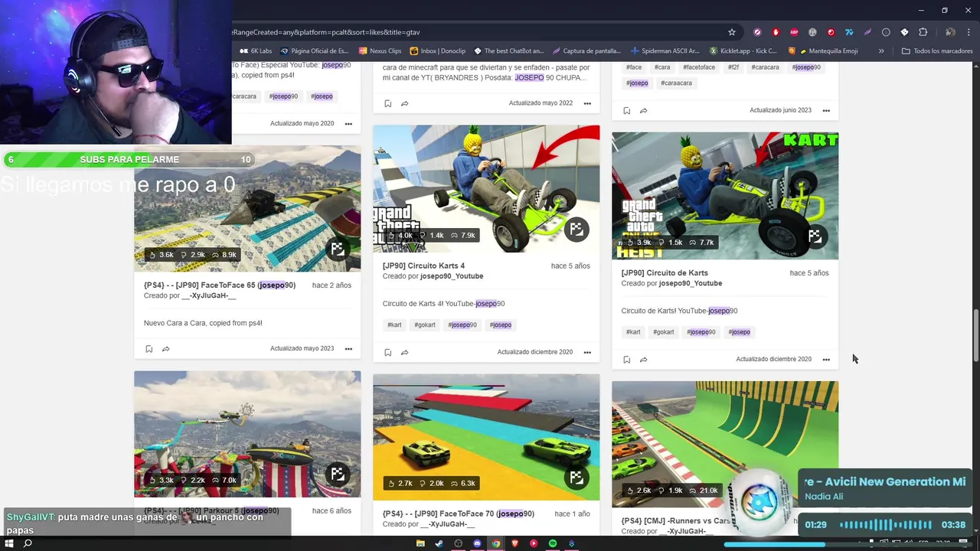Image resolution: width=980 pixels, height=551 pixels.
Task: Expand hidden bookmarks with the chevron
Action: pos(881,51)
